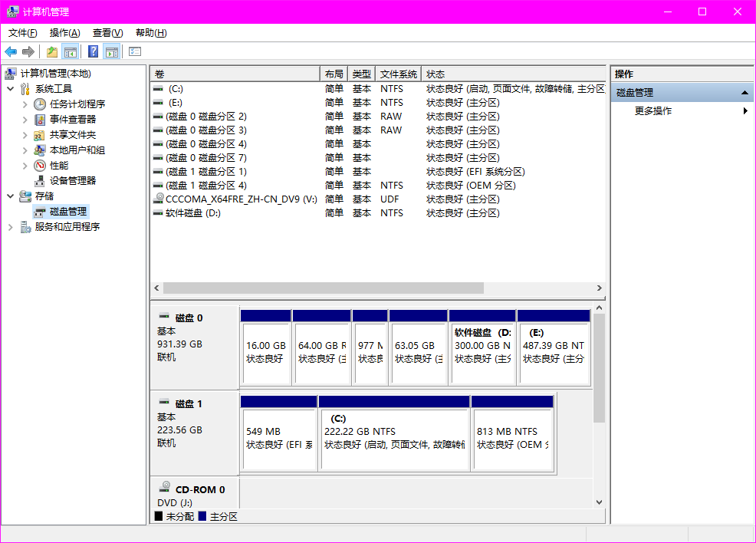Expand the 服务和应用程序 node
Viewport: 756px width, 543px height.
11,227
